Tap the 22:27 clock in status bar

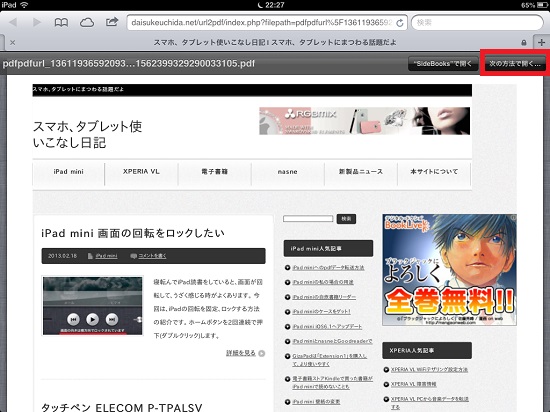click(275, 5)
